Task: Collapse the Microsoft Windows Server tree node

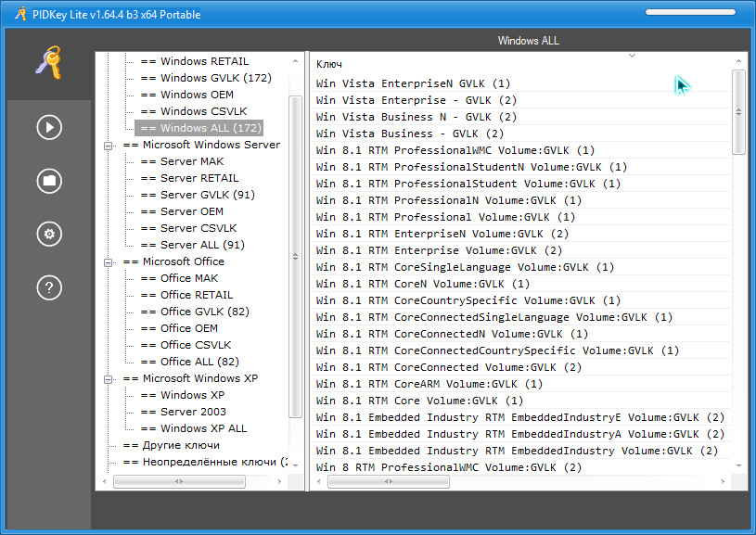Action: [x=108, y=145]
